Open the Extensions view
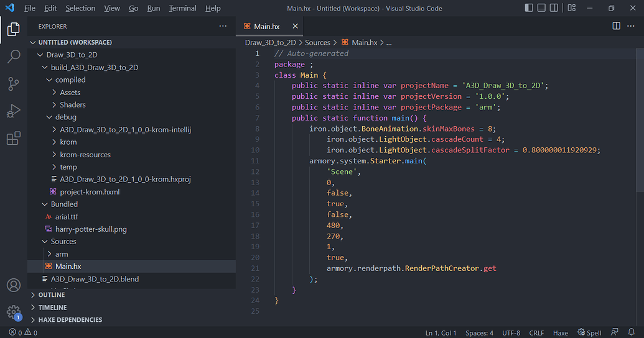Image resolution: width=644 pixels, height=338 pixels. pos(13,138)
